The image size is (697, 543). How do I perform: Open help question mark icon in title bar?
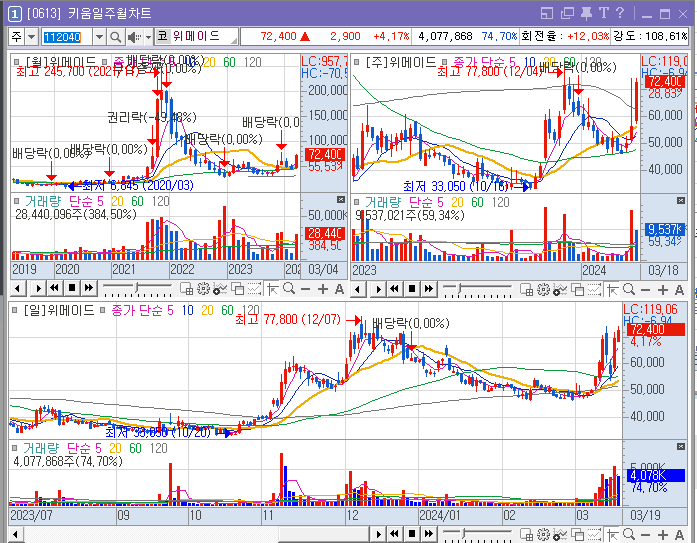tap(620, 13)
